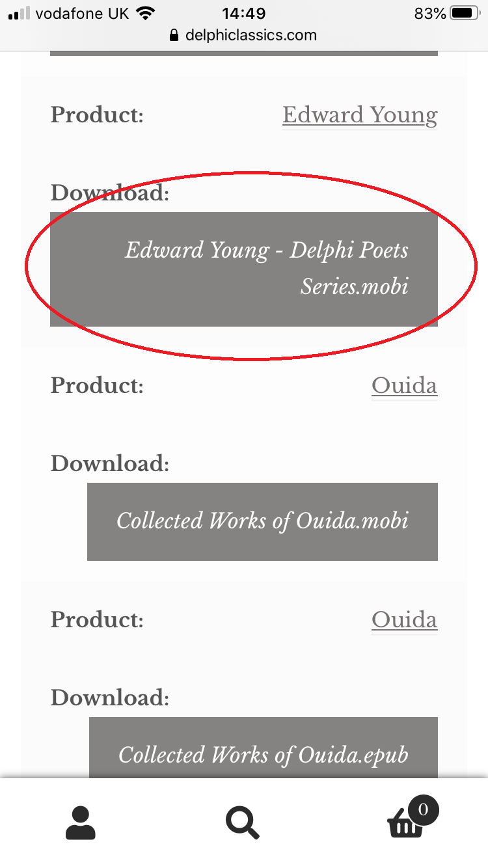
Task: Download Collected Works of Ouida.mobi
Action: click(262, 521)
